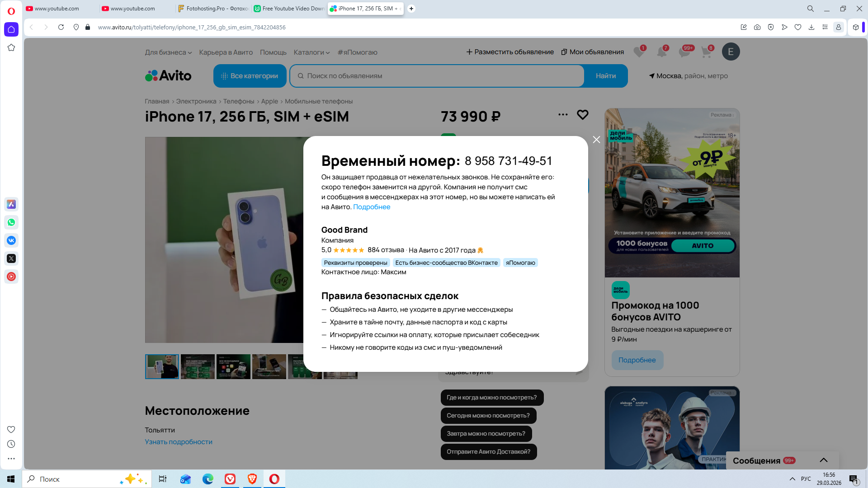Viewport: 868px width, 488px height.
Task: Switch to Free Youtube Video Downloader tab
Action: point(289,9)
